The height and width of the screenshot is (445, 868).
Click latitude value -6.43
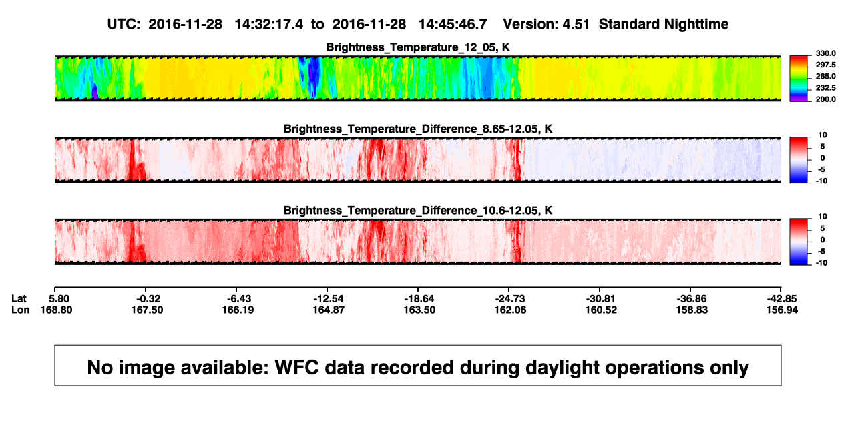tap(238, 298)
